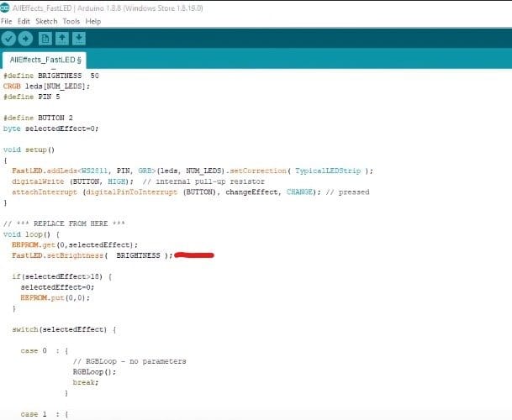512x420 pixels.
Task: Open the Sketch menu
Action: point(46,21)
